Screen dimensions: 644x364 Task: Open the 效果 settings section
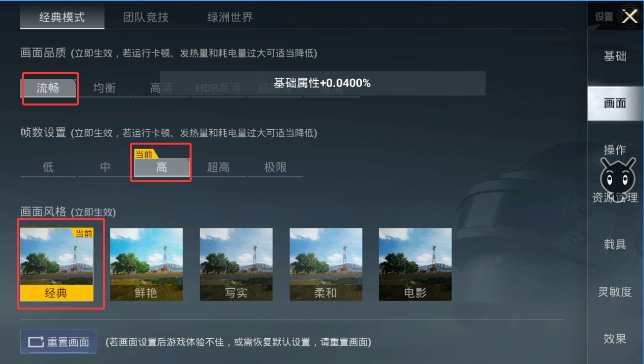(615, 339)
